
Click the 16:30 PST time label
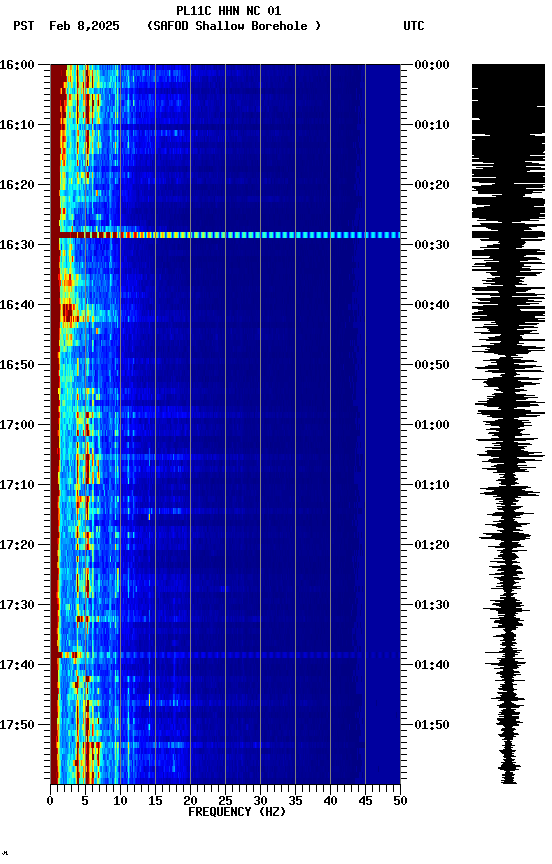point(17,245)
